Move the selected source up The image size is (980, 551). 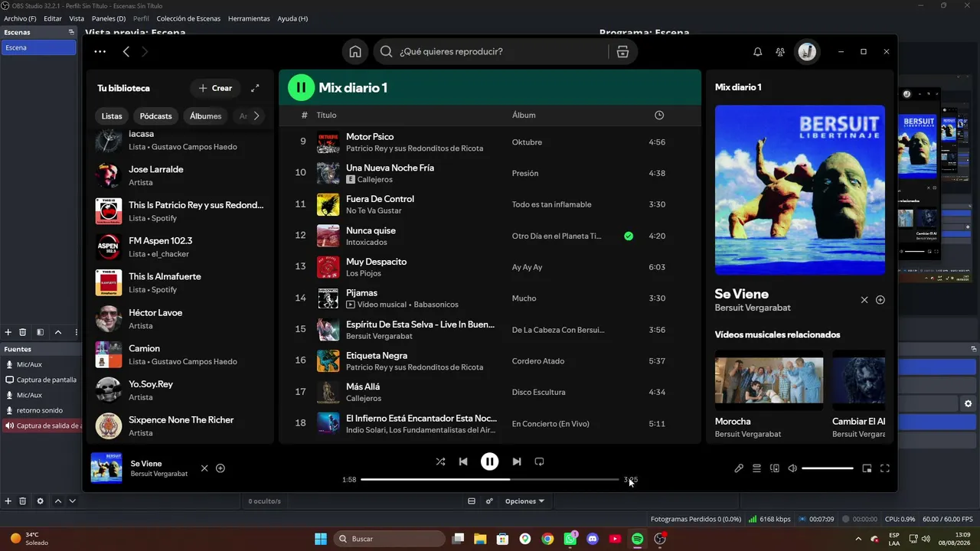coord(57,501)
